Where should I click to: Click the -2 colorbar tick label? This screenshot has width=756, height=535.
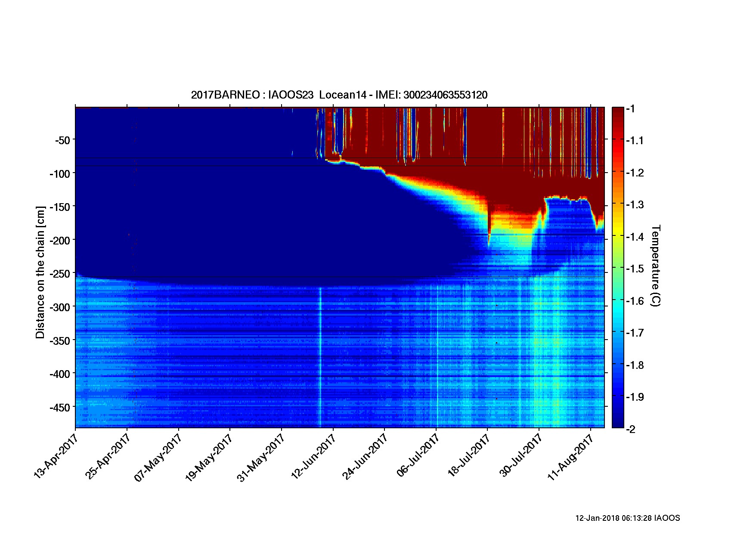pos(631,429)
